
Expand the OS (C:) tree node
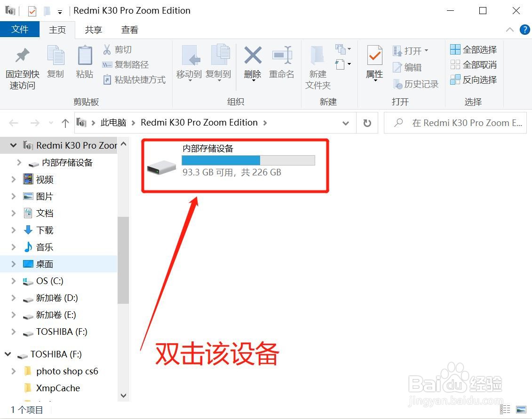coord(14,281)
